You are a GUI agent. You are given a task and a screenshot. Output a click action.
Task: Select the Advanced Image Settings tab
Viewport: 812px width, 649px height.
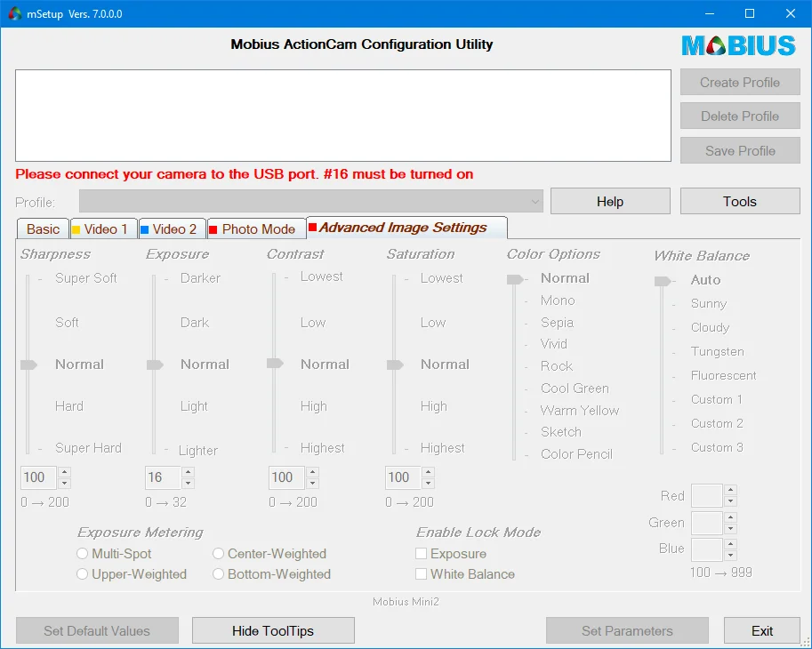tap(407, 228)
